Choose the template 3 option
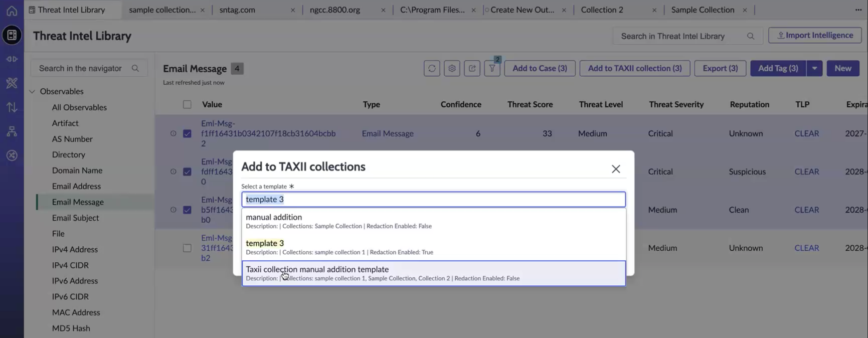Screen dimensions: 868x338 [x=434, y=247]
